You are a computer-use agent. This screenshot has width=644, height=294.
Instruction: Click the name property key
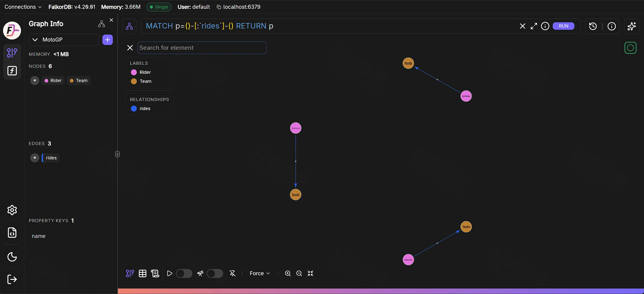click(39, 236)
